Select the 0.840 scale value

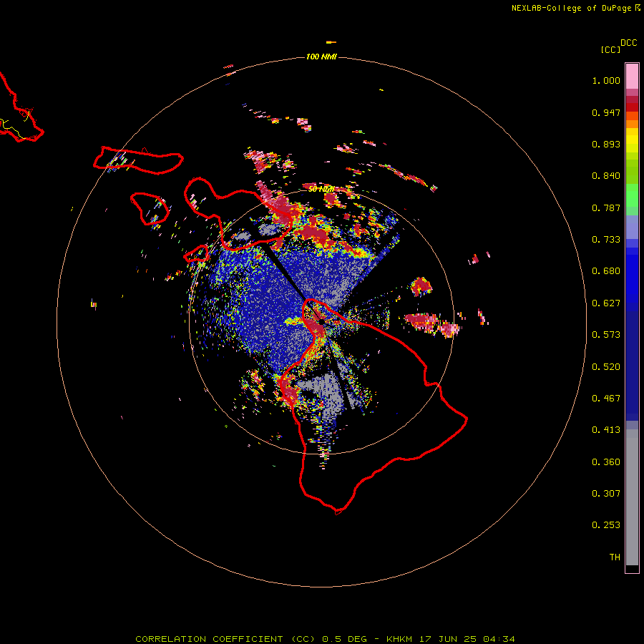point(606,176)
